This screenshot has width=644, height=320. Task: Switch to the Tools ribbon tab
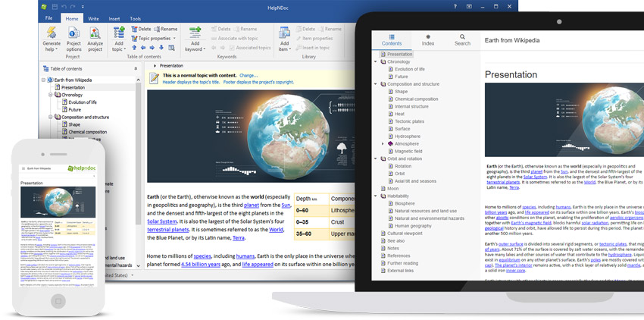pos(135,18)
